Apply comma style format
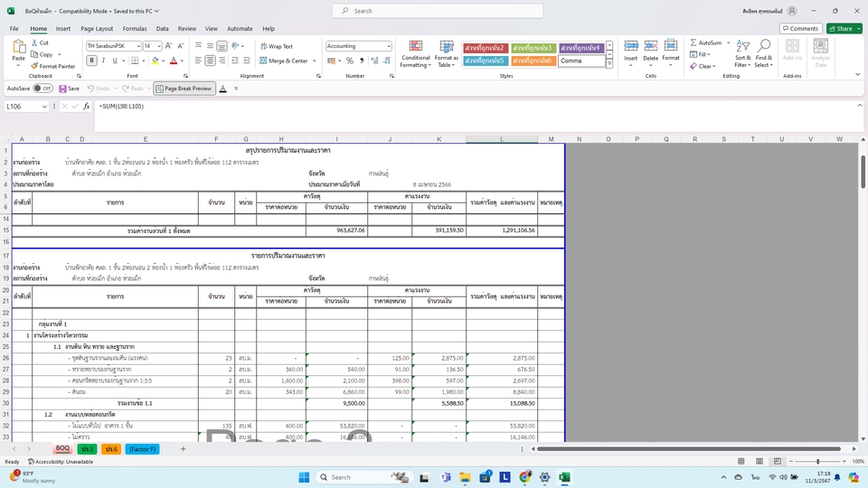This screenshot has width=868, height=488. click(362, 61)
